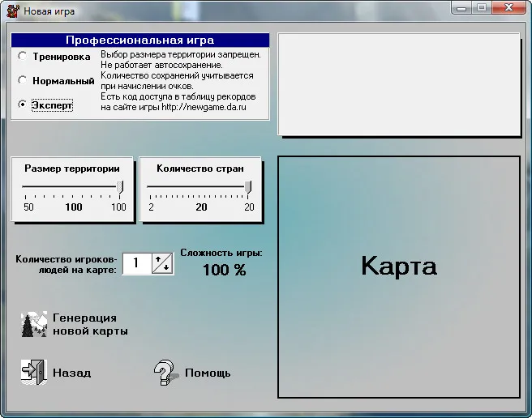Click the game icon in the title bar
Screen dimensions: 532x418
point(12,11)
